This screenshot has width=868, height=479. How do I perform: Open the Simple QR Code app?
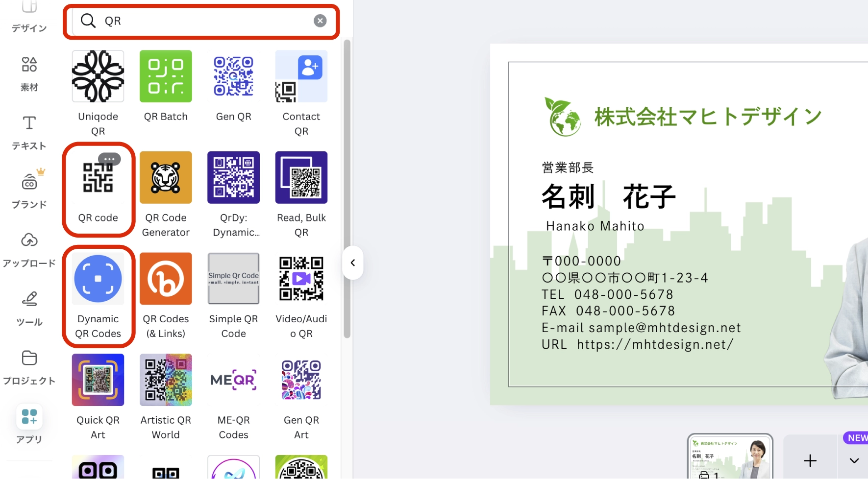233,296
